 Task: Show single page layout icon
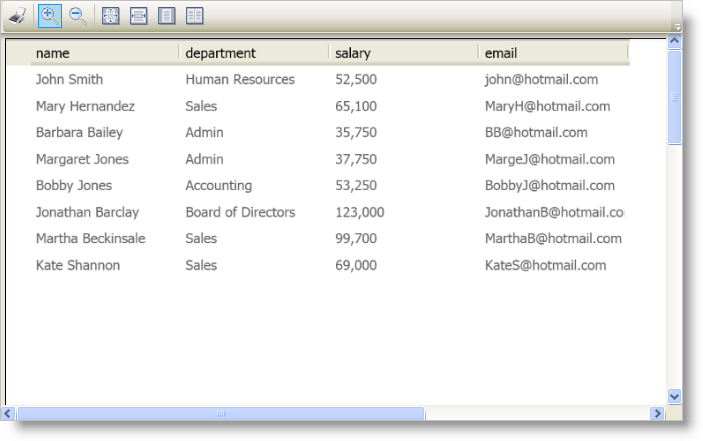(166, 16)
